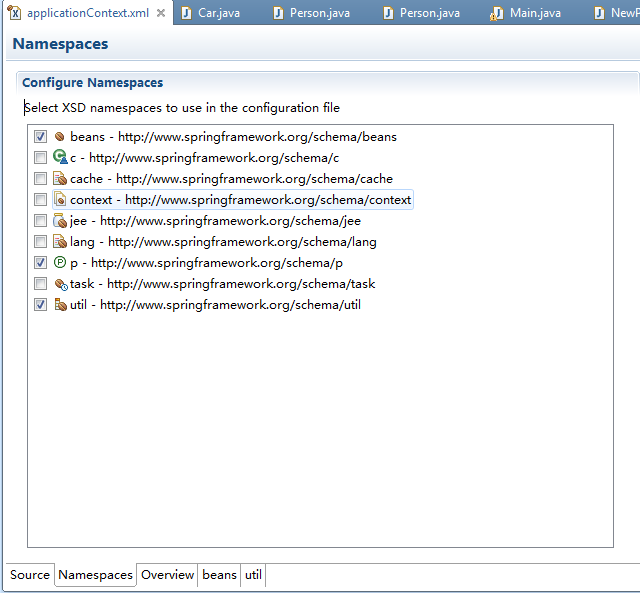Screen dimensions: 640x593
Task: Select the task schema URL row
Action: pyautogui.click(x=222, y=284)
